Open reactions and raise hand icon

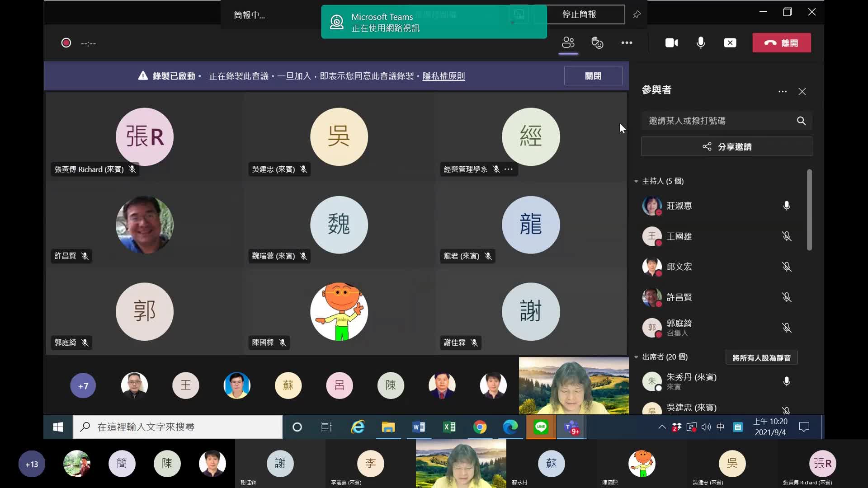tap(597, 43)
